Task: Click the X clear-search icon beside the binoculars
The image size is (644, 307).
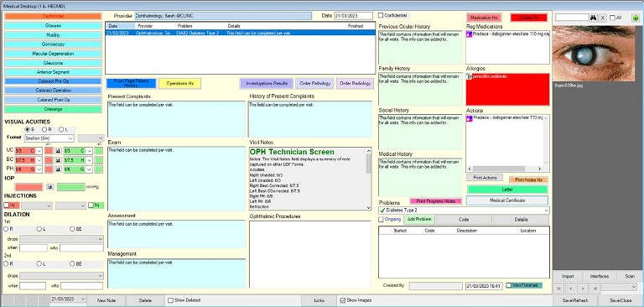Action: 602,18
